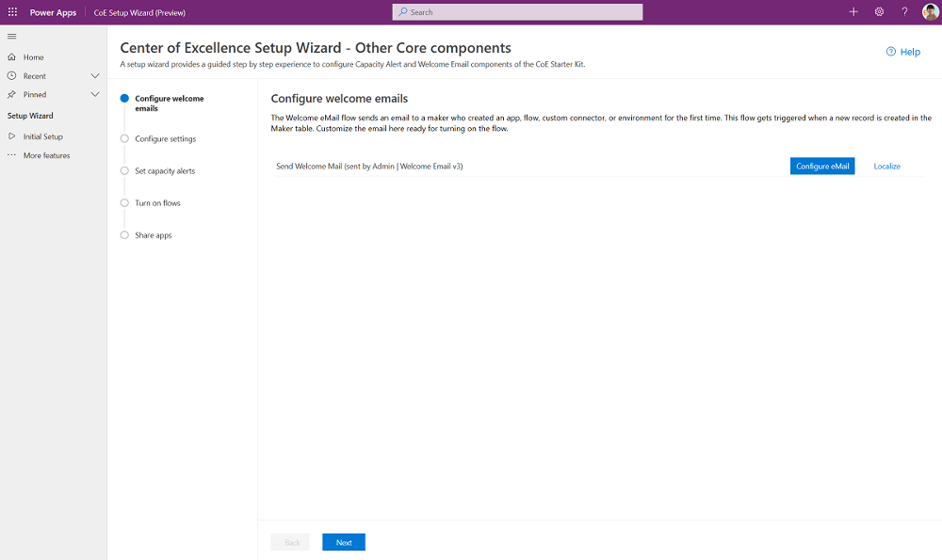Viewport: 942px width, 560px height.
Task: Click the Next button
Action: pyautogui.click(x=344, y=542)
